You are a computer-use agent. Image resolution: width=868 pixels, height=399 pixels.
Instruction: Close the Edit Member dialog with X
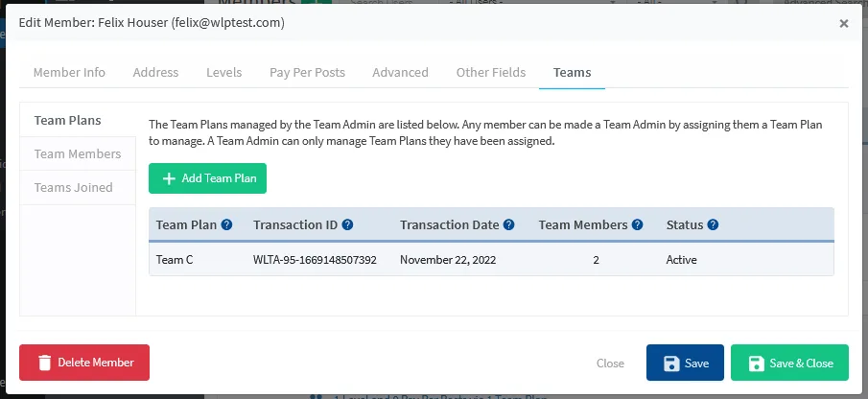click(x=844, y=23)
